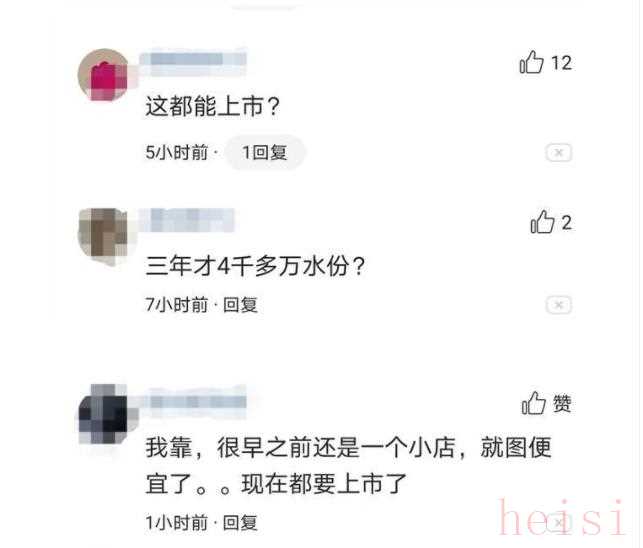643x548 pixels.
Task: Select the comment starting "我靠,很早之前还是一个小店"
Action: pyautogui.click(x=349, y=466)
